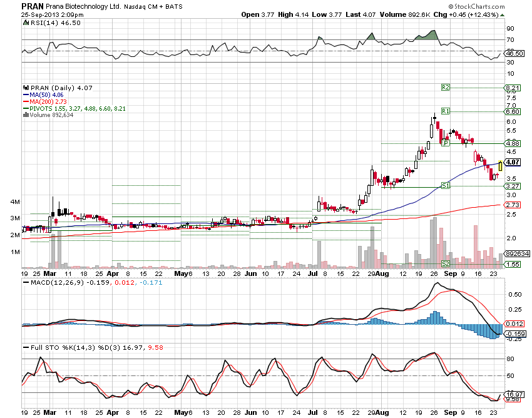Select the S1 support marker
The image size is (532, 418).
pyautogui.click(x=446, y=186)
